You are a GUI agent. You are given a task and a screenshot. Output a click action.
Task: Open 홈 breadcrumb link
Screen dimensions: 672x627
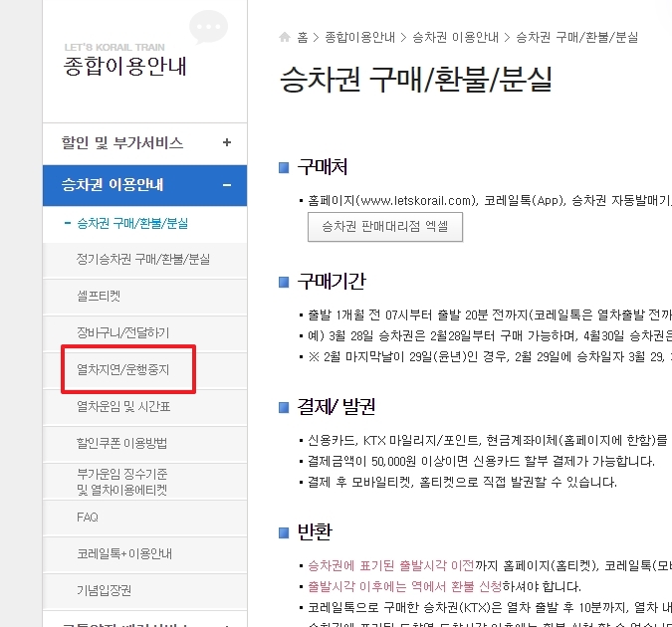tap(303, 38)
